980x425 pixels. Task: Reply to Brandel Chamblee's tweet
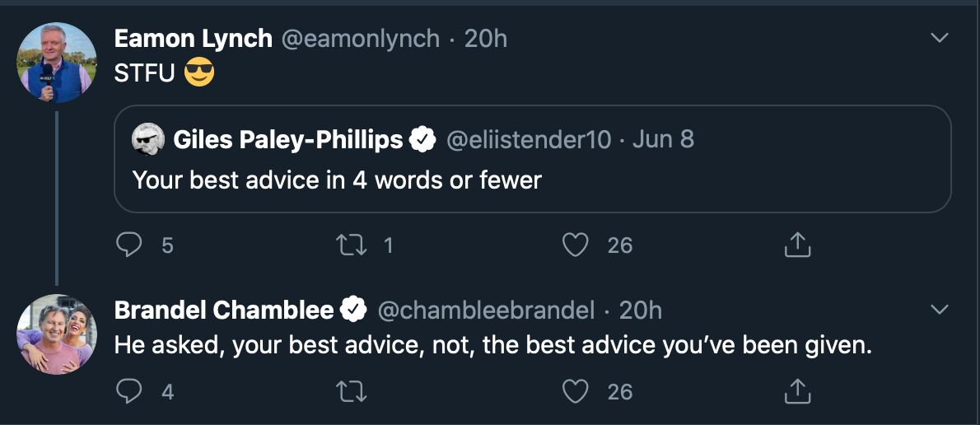(129, 392)
